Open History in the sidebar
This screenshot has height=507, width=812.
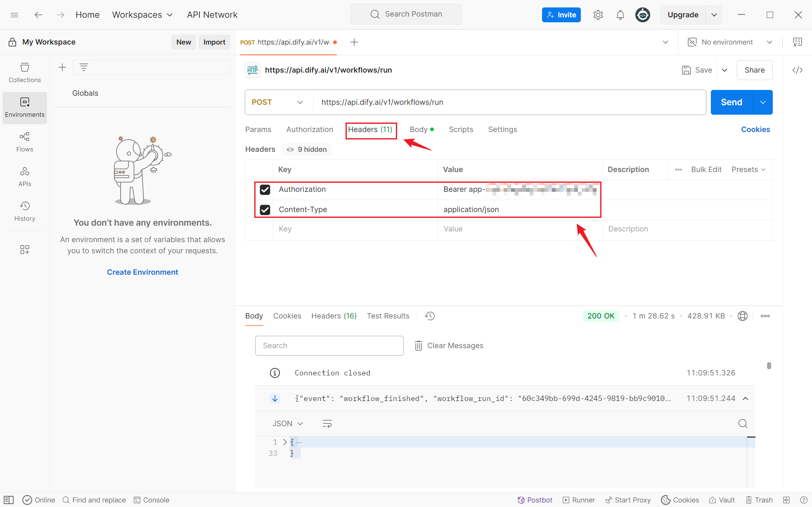(x=25, y=211)
